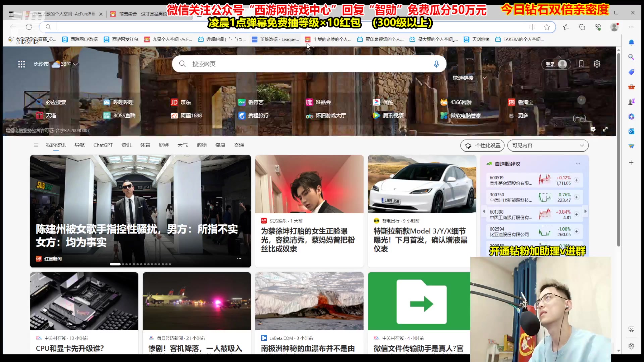Open sidebar tools briefcase icon
This screenshot has width=644, height=362.
631,87
